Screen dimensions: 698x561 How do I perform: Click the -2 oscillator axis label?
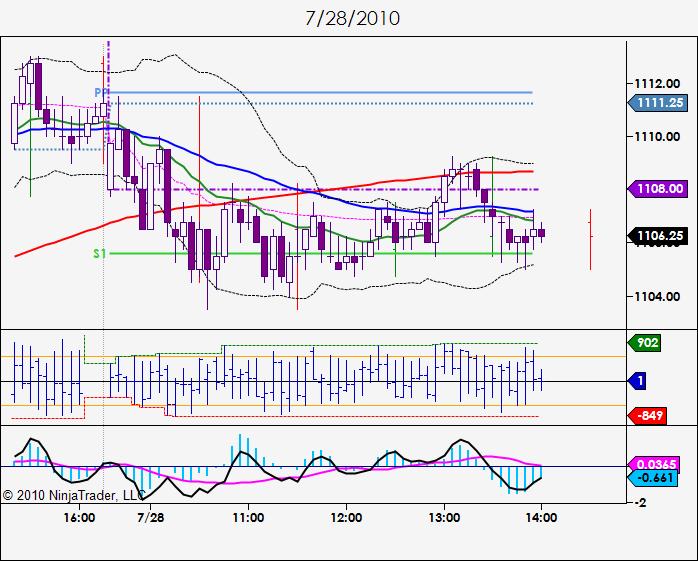pyautogui.click(x=638, y=503)
